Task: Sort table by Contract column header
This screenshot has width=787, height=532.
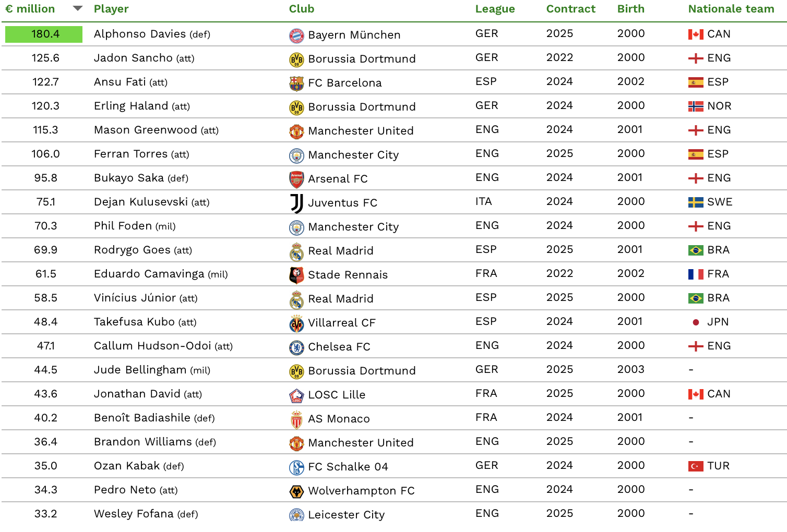Action: coord(570,9)
